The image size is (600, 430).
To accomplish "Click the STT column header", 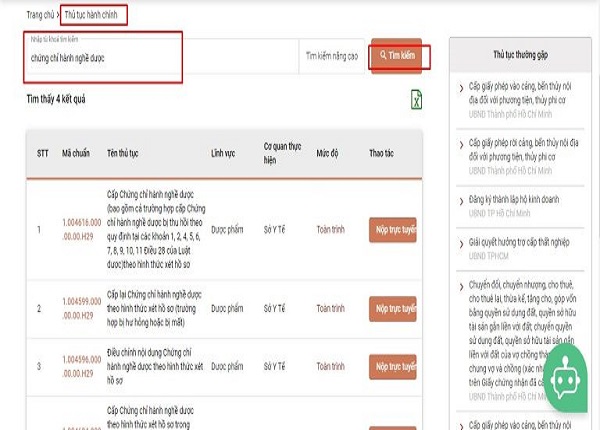I will pos(42,153).
